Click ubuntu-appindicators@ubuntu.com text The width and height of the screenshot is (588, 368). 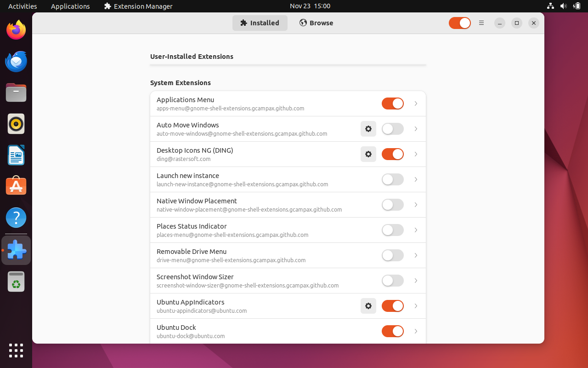202,311
